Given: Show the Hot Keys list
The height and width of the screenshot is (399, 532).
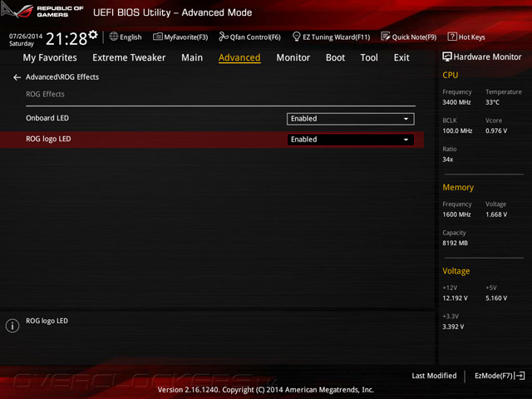Looking at the screenshot, I should [x=472, y=37].
